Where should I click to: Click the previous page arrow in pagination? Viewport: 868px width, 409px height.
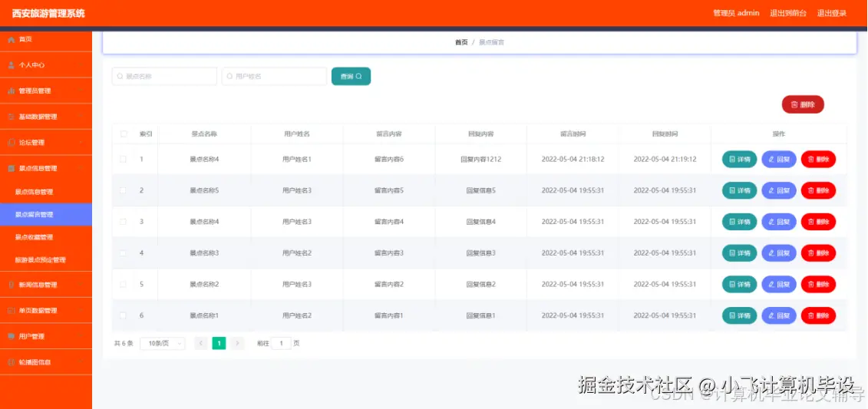click(202, 344)
